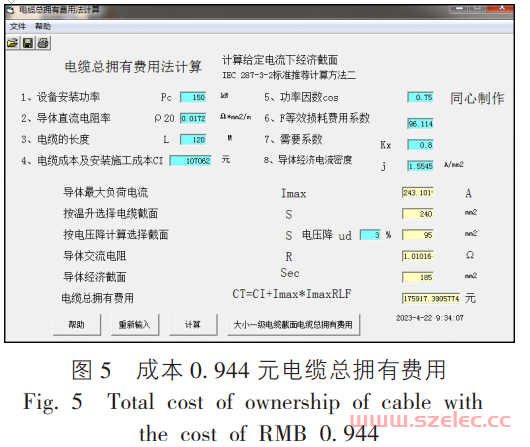This screenshot has width=530, height=447.
Task: Click the 帮助 button at bottom
Action: pyautogui.click(x=77, y=325)
